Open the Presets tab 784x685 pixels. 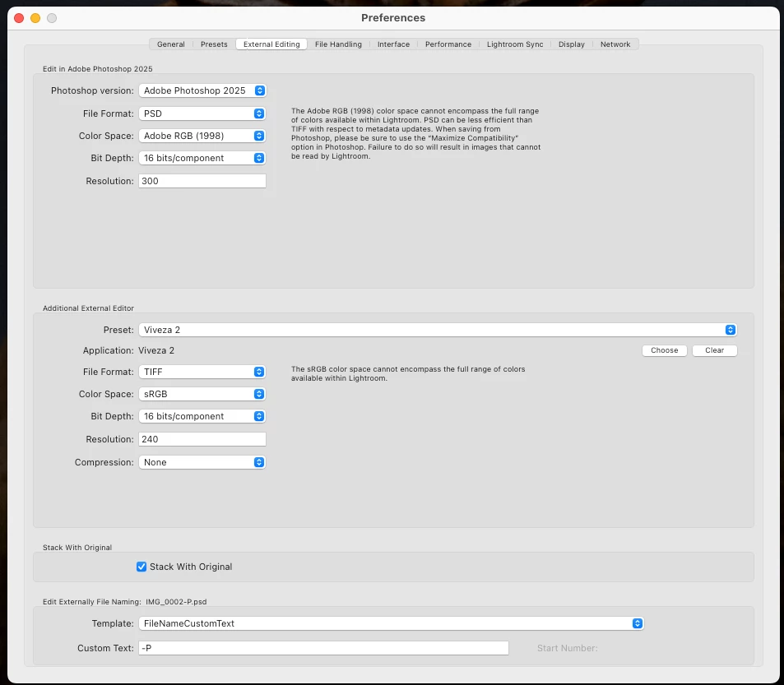pyautogui.click(x=214, y=44)
